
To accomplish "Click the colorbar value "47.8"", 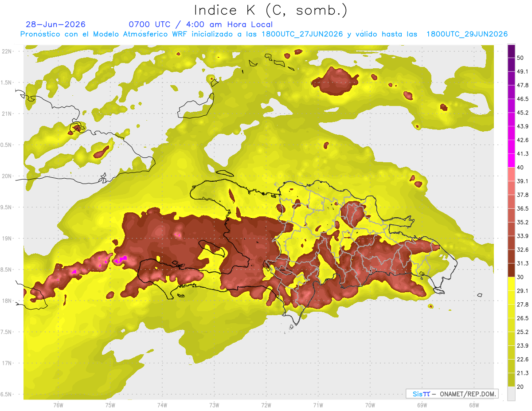I will pos(523,85).
